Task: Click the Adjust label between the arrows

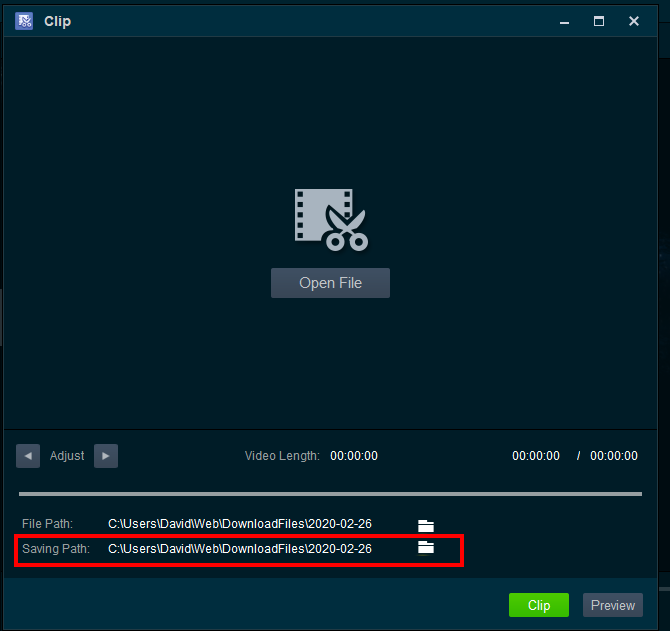Action: pos(67,456)
